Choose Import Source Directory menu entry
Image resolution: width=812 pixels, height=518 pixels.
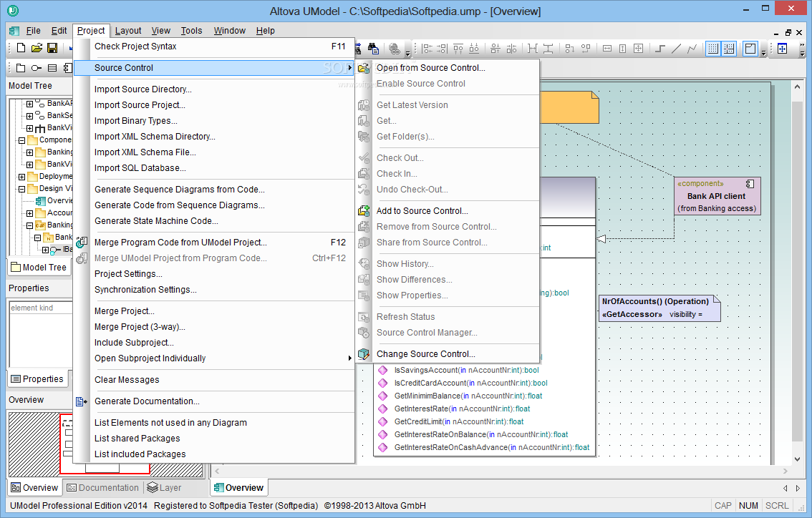(214, 89)
